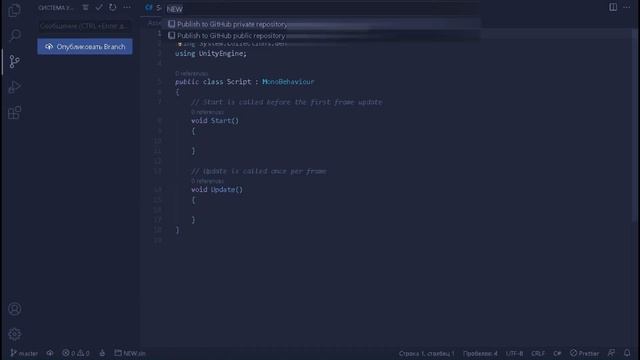Click the line and column indicator
The image size is (640, 360).
426,353
